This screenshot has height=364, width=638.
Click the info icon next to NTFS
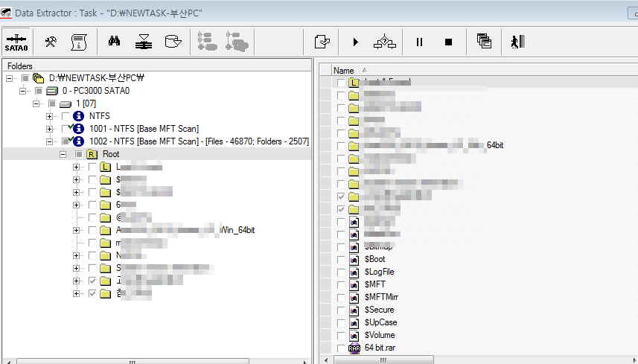click(78, 116)
